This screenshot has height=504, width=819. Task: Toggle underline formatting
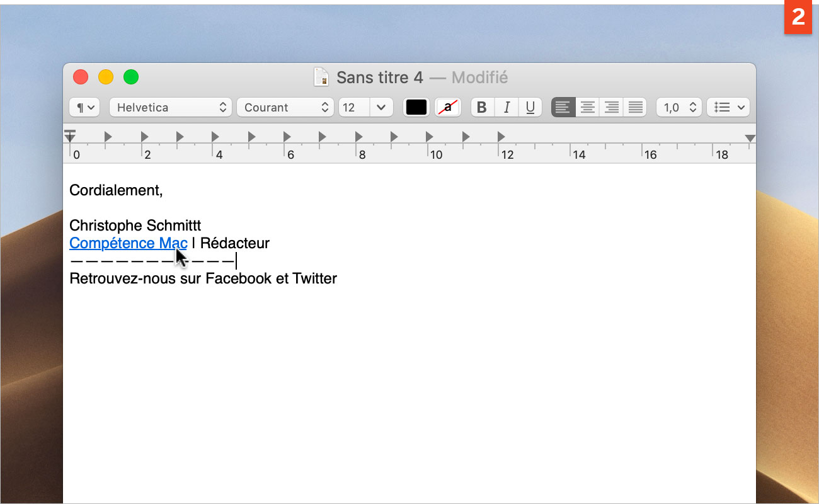point(530,107)
